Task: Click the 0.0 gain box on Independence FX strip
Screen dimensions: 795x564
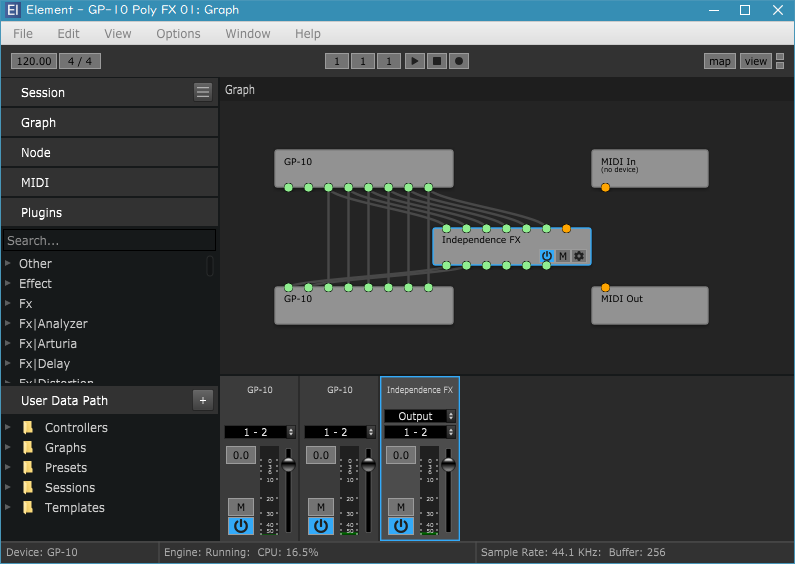Action: tap(401, 455)
